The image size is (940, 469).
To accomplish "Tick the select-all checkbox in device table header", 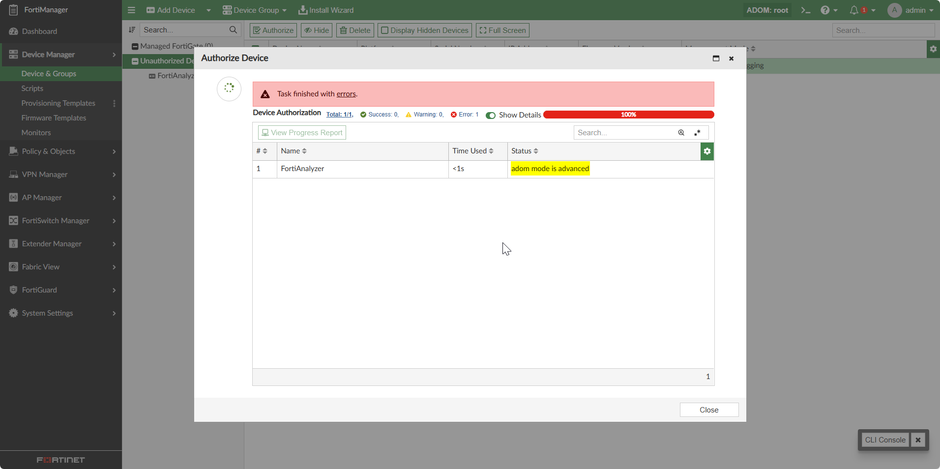I will click(x=255, y=49).
